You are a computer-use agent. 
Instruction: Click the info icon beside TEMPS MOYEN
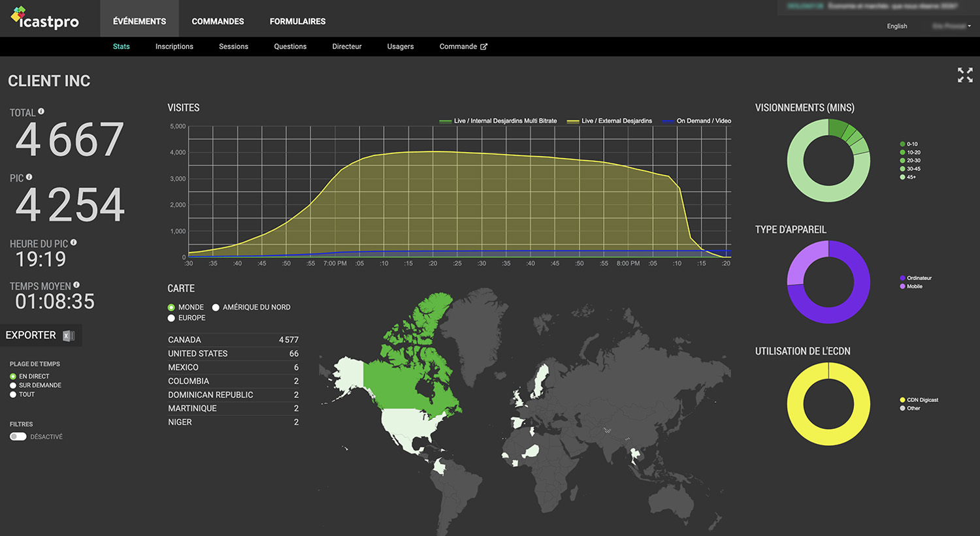(76, 285)
